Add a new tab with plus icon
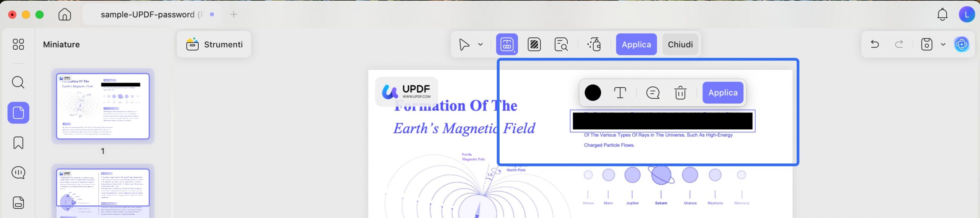This screenshot has width=980, height=218. point(234,15)
